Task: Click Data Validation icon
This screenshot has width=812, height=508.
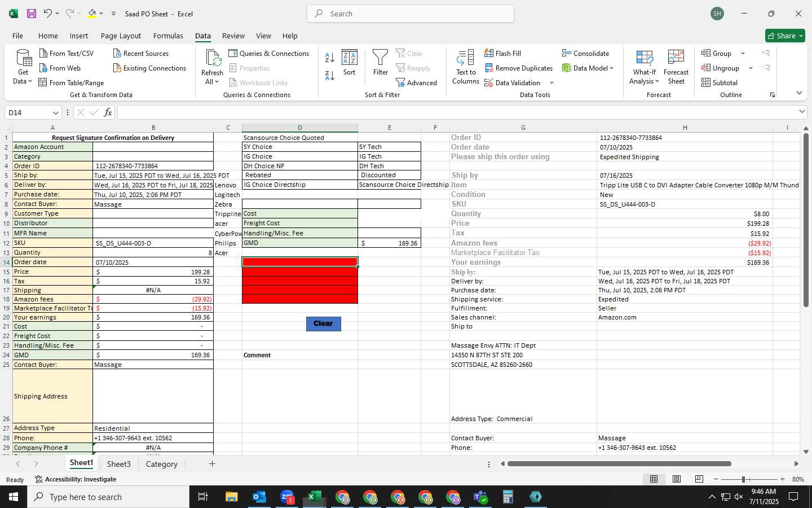Action: coord(489,82)
